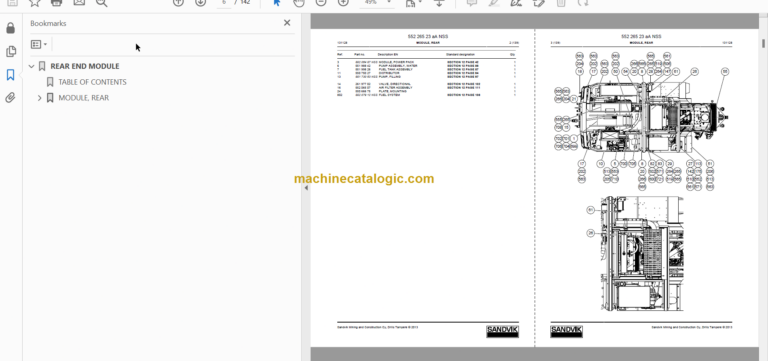Image resolution: width=768 pixels, height=361 pixels.
Task: Click the left page header 552 265 23 aA NSS
Action: coord(428,37)
